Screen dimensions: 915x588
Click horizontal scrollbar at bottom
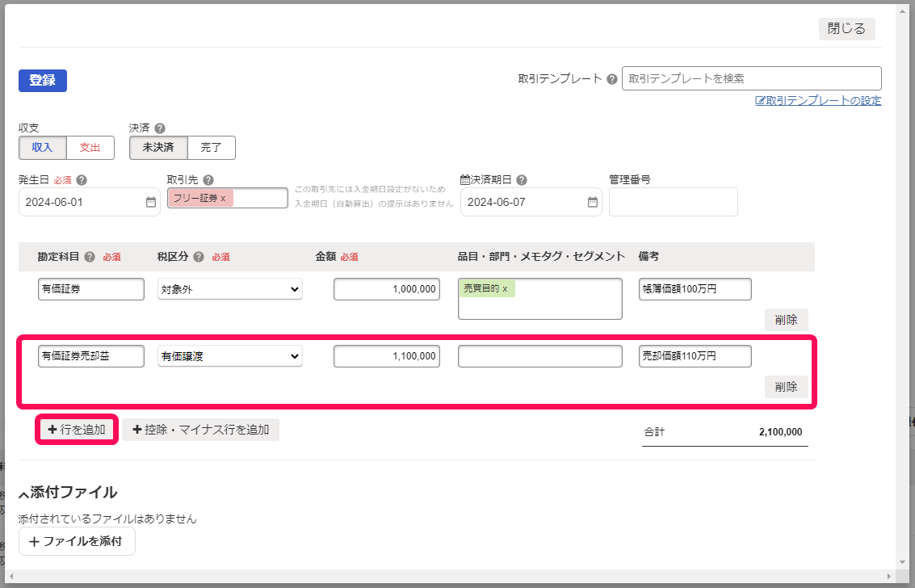coord(449,577)
